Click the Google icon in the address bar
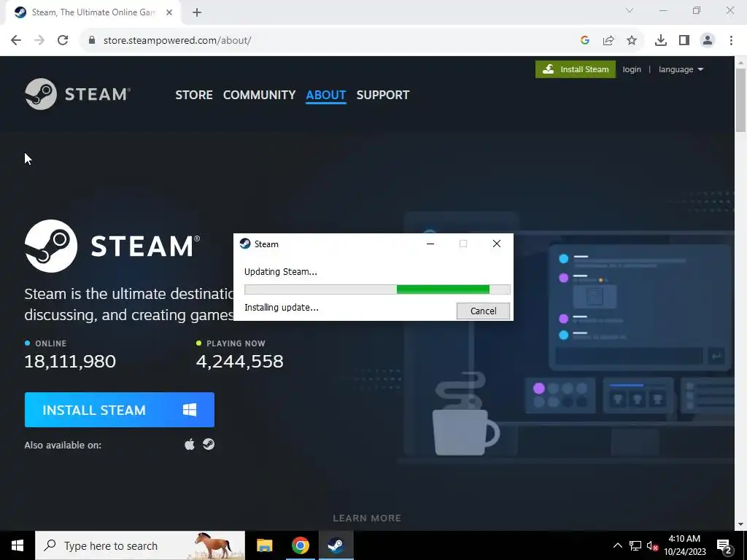Viewport: 747px width, 560px height. [x=585, y=41]
